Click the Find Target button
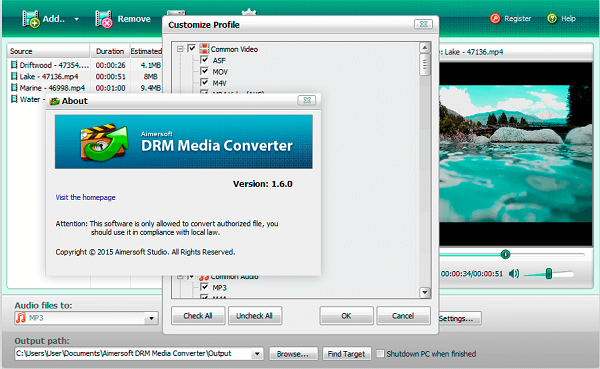600x369 pixels. pos(346,354)
